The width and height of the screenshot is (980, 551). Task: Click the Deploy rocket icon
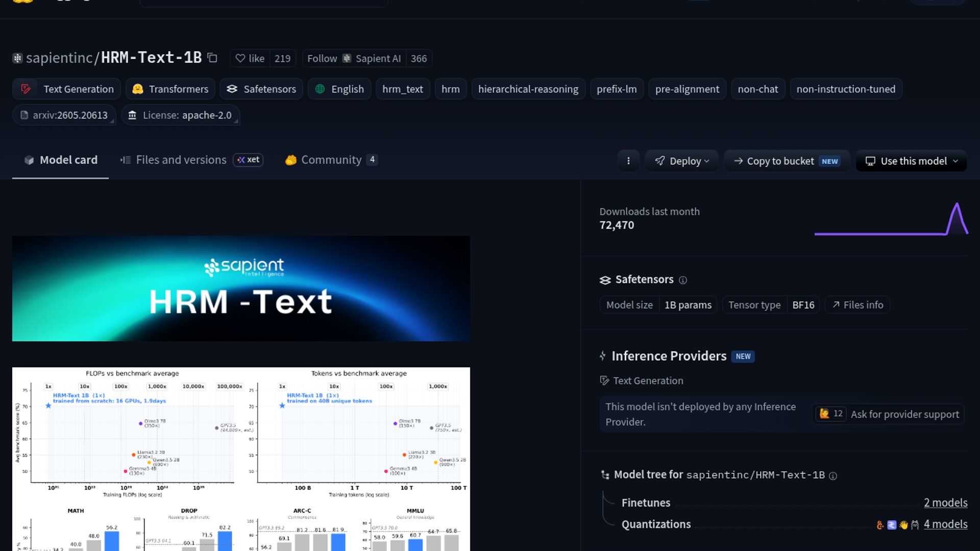[660, 161]
